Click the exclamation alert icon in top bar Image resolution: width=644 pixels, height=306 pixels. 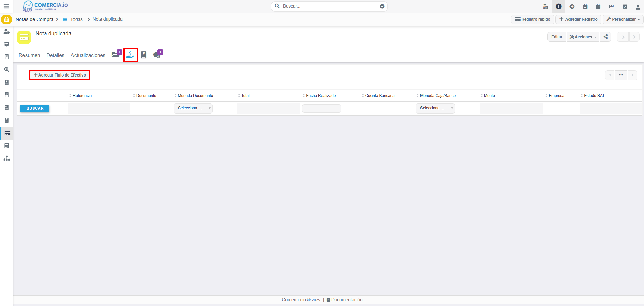tap(559, 7)
